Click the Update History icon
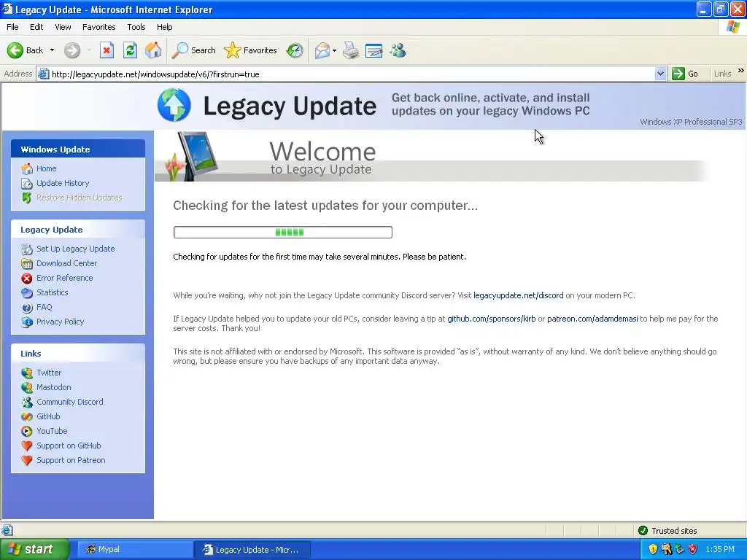 click(27, 183)
